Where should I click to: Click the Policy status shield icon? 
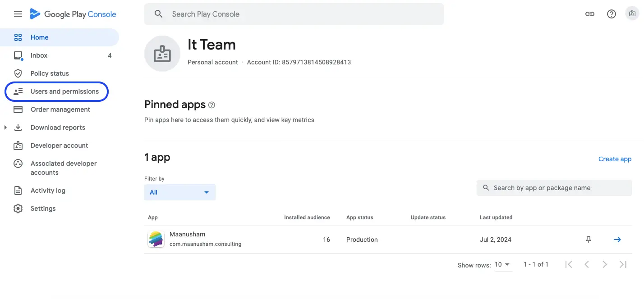click(x=18, y=73)
